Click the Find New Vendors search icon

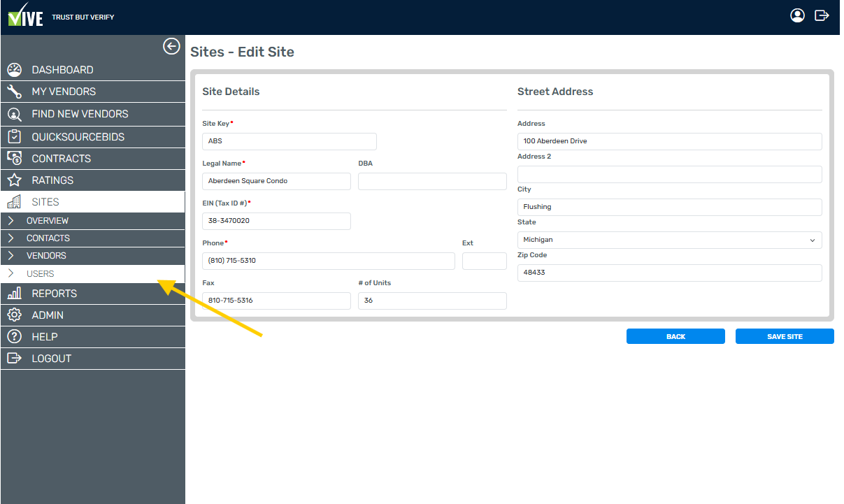(x=15, y=114)
